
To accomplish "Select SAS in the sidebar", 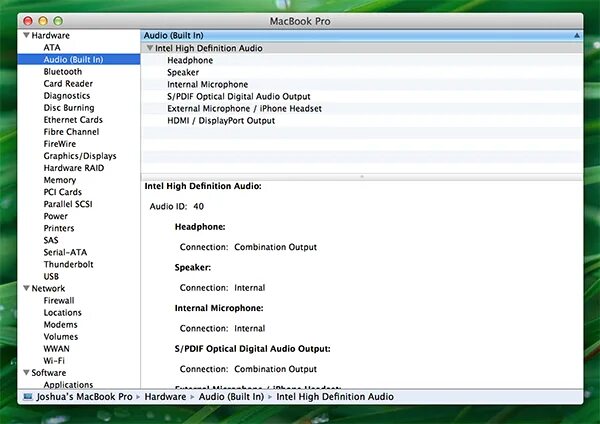I will 51,240.
